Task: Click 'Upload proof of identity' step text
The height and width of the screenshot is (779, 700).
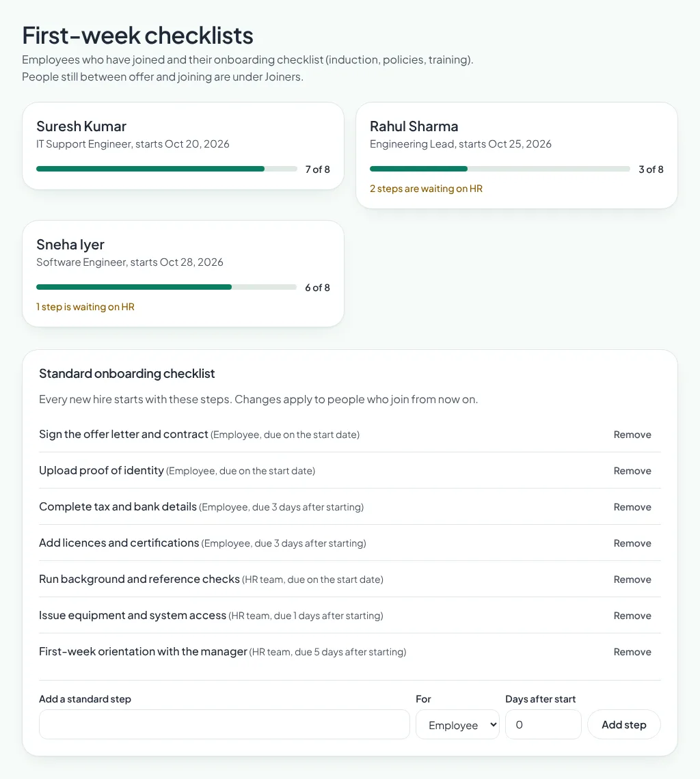Action: coord(101,471)
